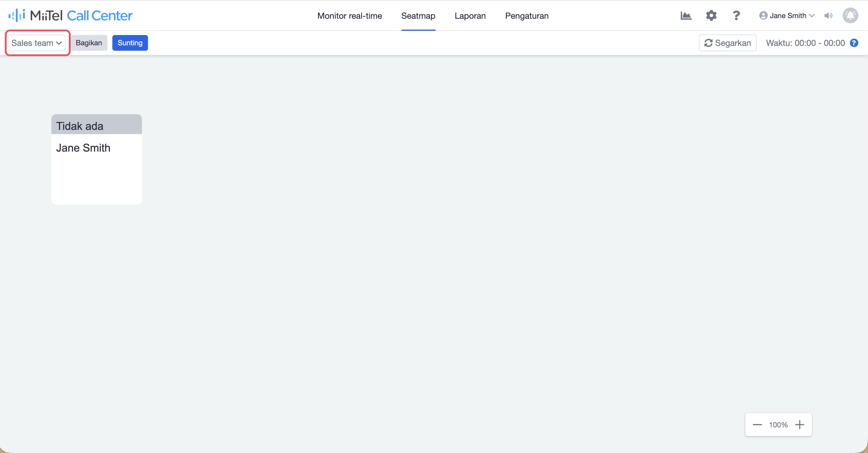Select the Seatmap tab
The image size is (868, 453).
[x=418, y=16]
